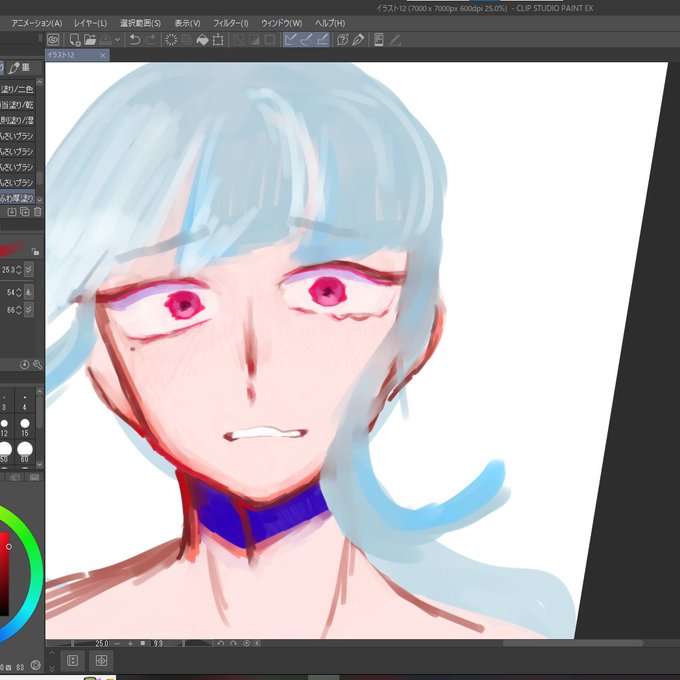Click the Save icon in toolbar
Screen dimensions: 680x680
[105, 40]
